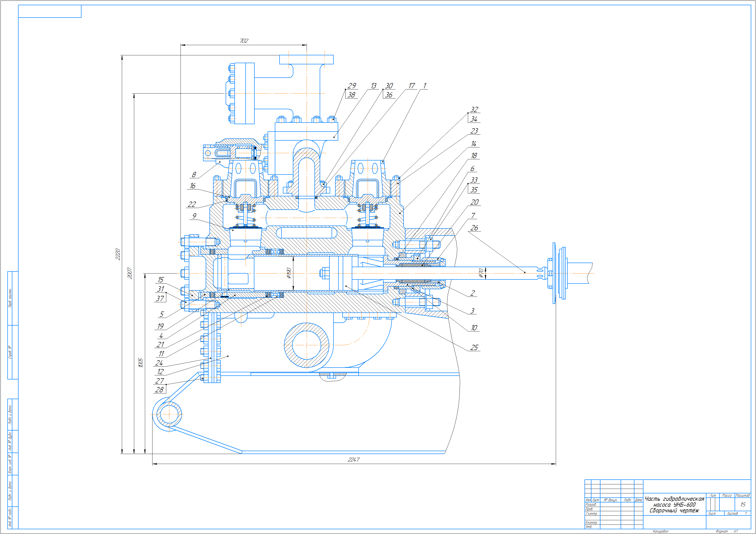Click the empty frame box at top-left
This screenshot has width=756, height=534.
[x=50, y=12]
